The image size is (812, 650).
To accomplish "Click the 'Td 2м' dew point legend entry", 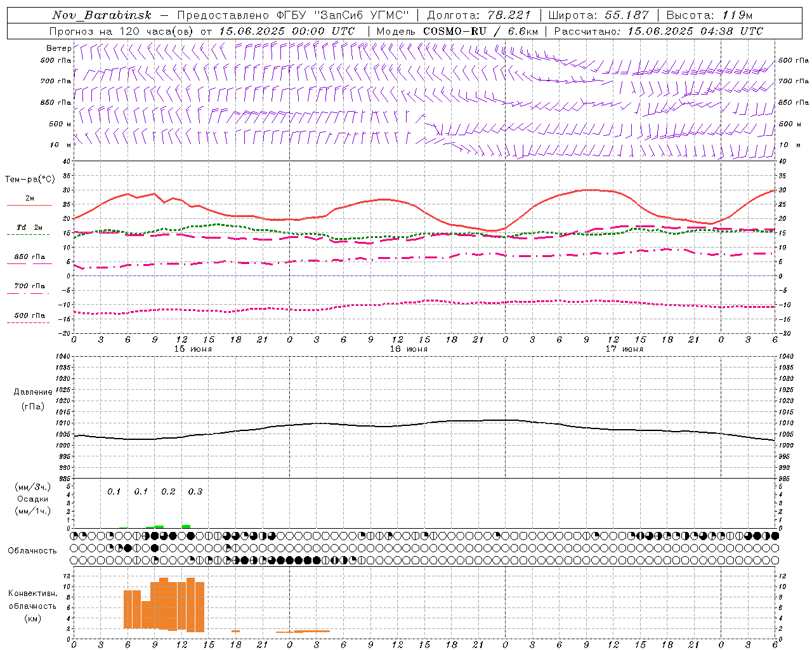I will coord(29,227).
